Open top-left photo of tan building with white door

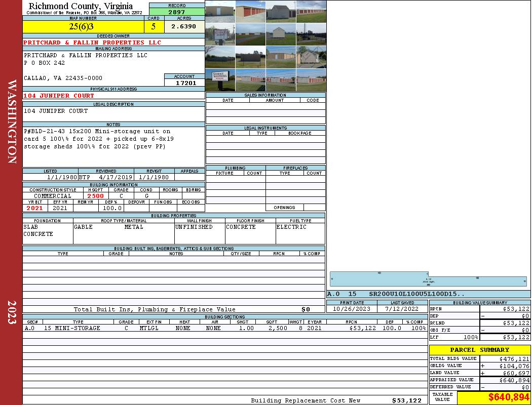click(220, 12)
